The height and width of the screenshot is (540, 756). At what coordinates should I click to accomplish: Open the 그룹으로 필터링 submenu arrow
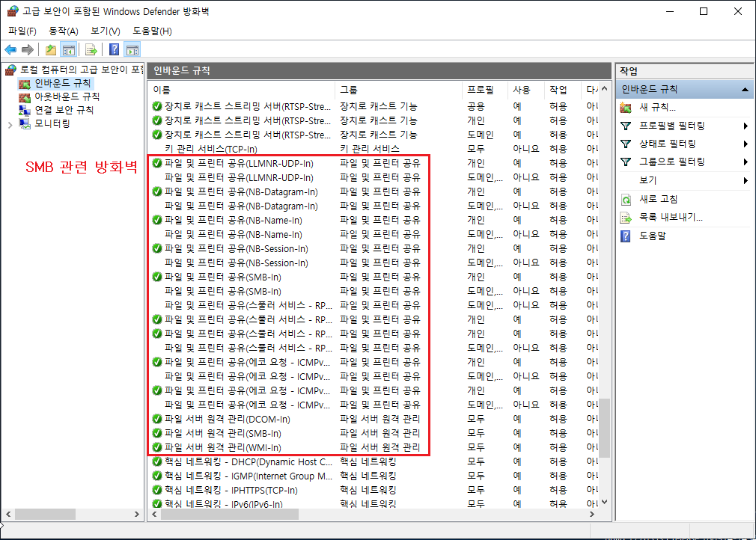coord(746,162)
